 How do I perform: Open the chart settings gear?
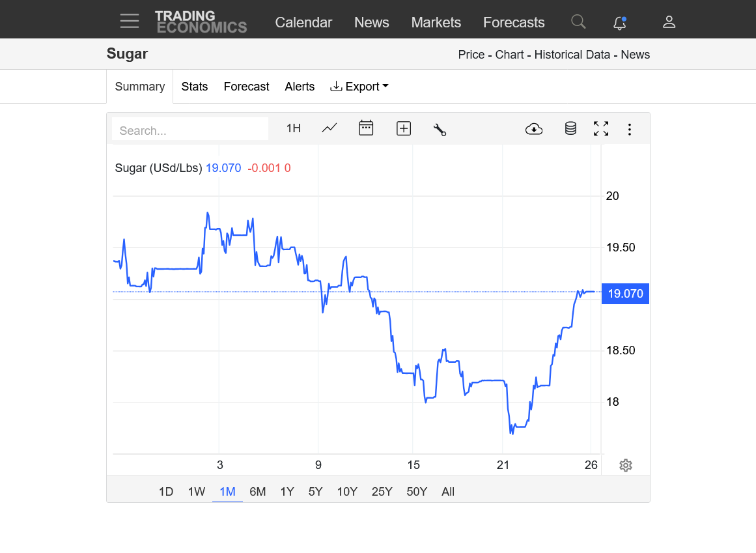(625, 465)
